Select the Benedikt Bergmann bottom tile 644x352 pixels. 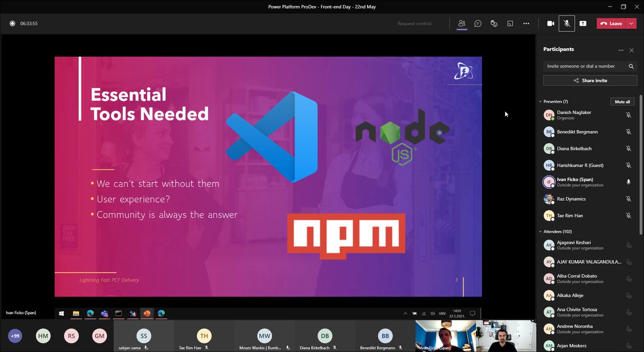385,336
